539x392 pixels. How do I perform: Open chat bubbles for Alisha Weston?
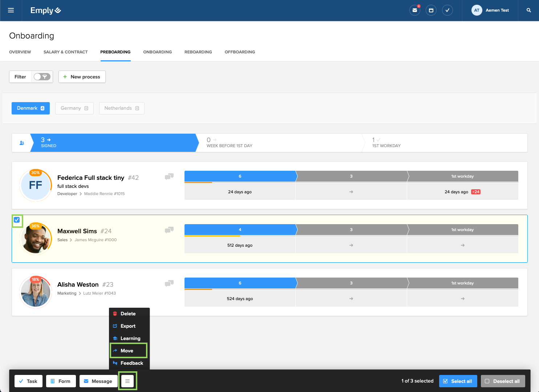(x=169, y=283)
